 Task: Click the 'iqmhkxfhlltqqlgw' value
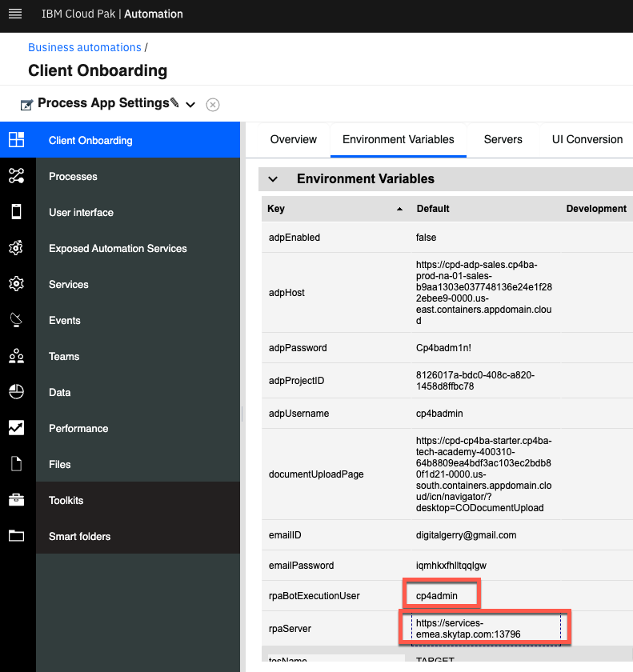(x=451, y=566)
